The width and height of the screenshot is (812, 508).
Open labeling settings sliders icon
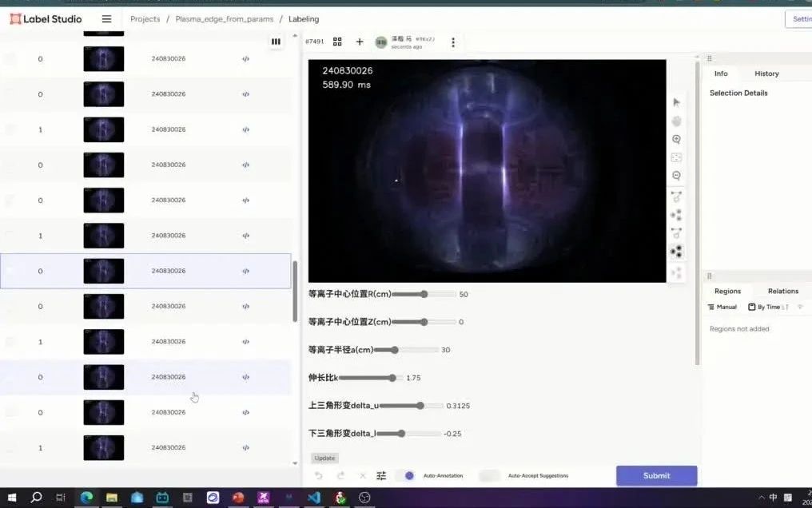(x=381, y=476)
